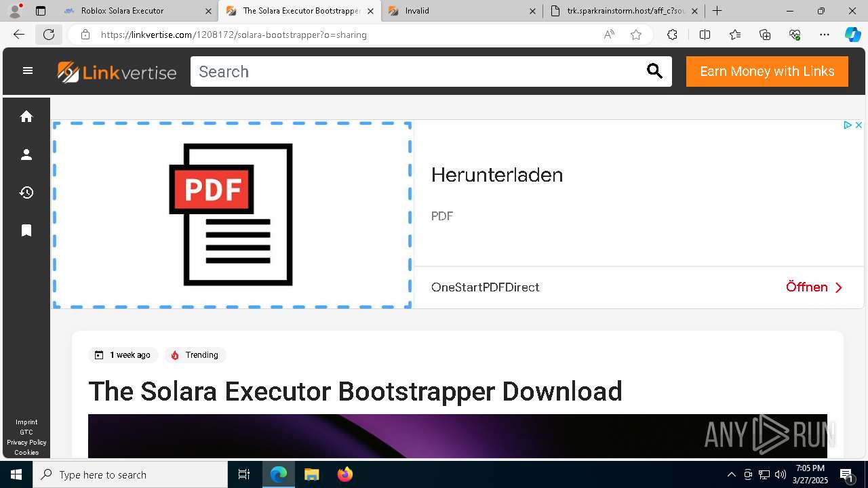The width and height of the screenshot is (868, 488).
Task: Open Firefox from taskbar
Action: pyautogui.click(x=344, y=474)
